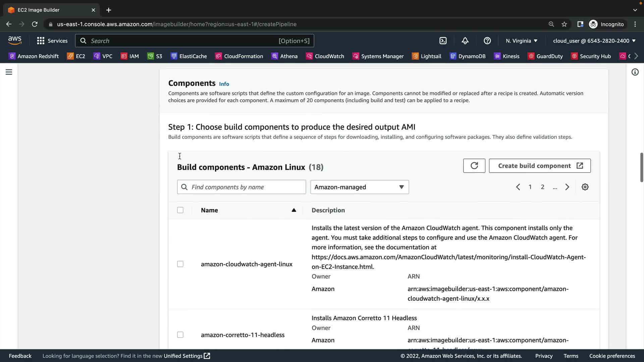Screen dimensions: 644x362
Task: Open the side navigation hamburger menu
Action: pyautogui.click(x=9, y=72)
